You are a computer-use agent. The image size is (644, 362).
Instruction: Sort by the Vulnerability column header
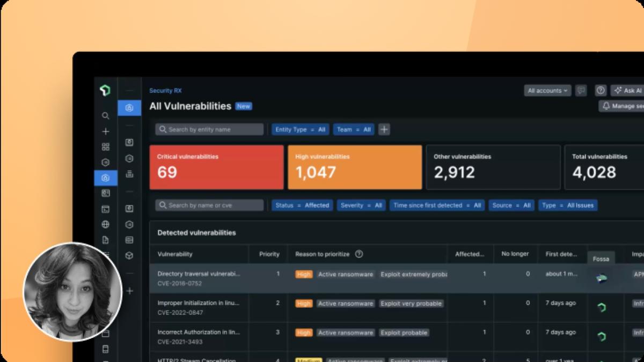point(175,254)
